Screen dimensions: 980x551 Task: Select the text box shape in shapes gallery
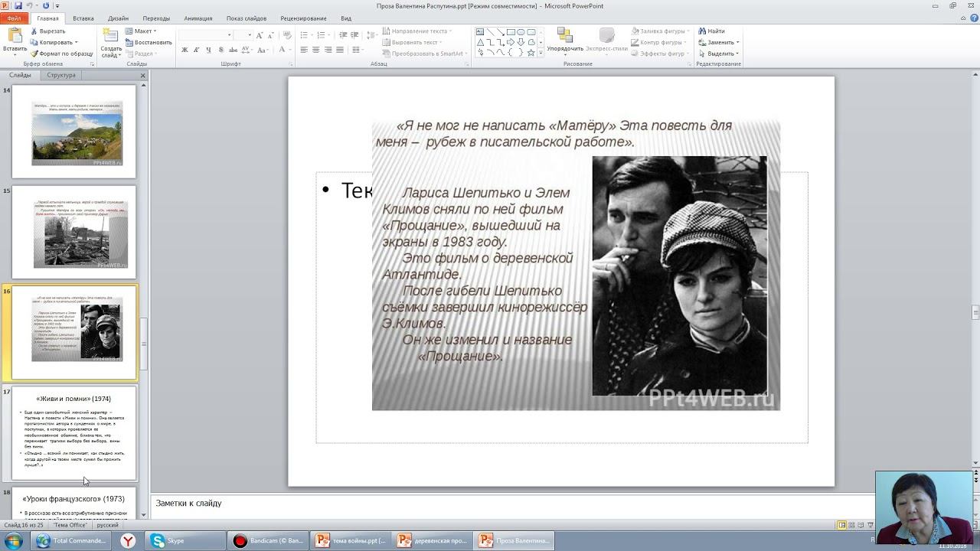(x=480, y=32)
